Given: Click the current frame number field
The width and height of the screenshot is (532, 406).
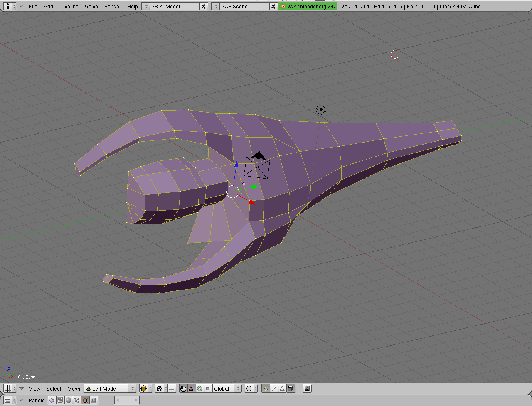Looking at the screenshot, I should click(x=127, y=400).
